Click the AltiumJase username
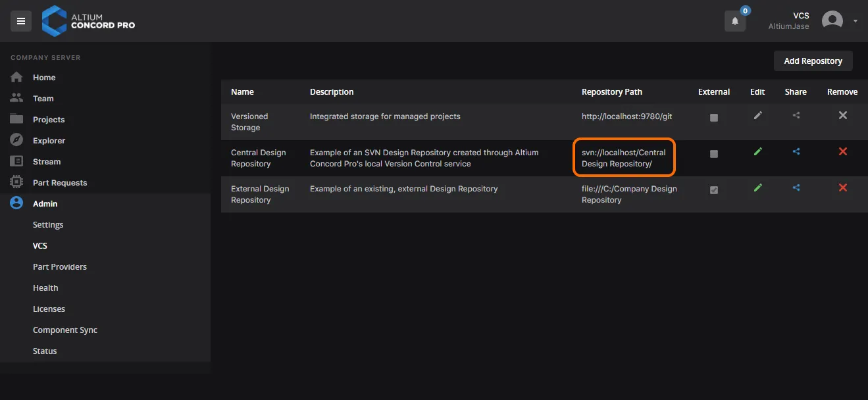The width and height of the screenshot is (868, 400). click(789, 26)
